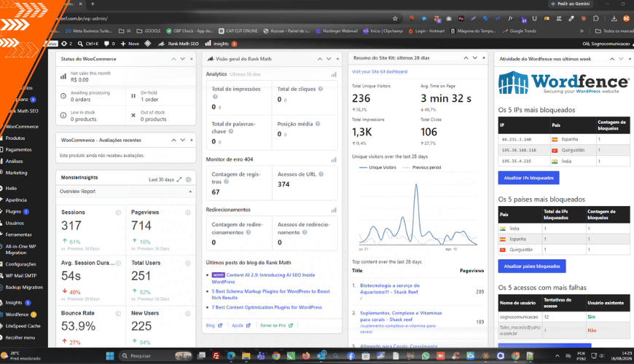Open the browser downloads icon
This screenshot has width=634, height=364.
click(614, 19)
